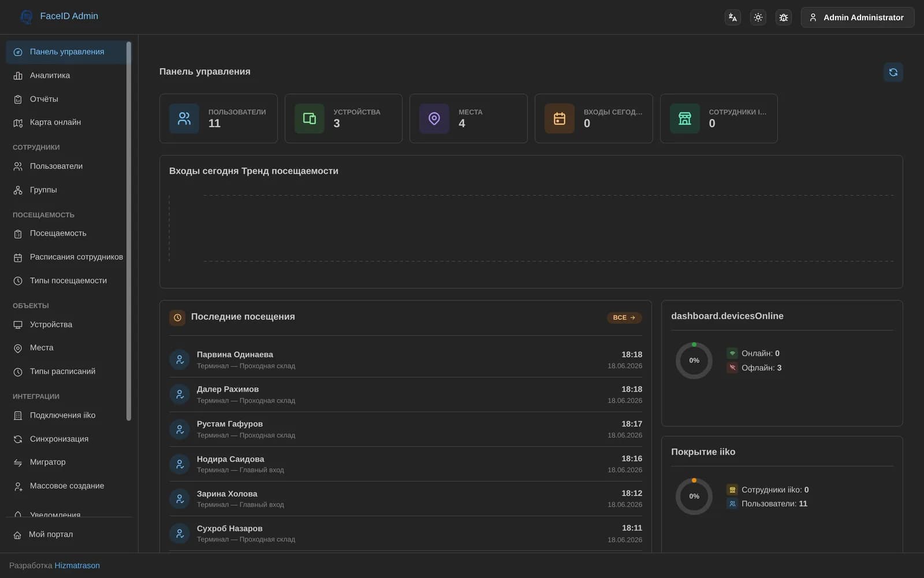Click the Сотрудники iiko store icon

(685, 118)
